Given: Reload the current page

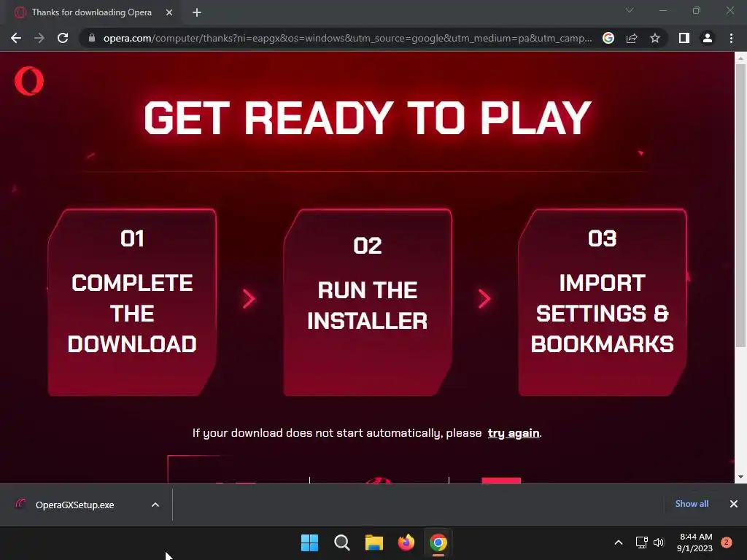Looking at the screenshot, I should point(63,38).
